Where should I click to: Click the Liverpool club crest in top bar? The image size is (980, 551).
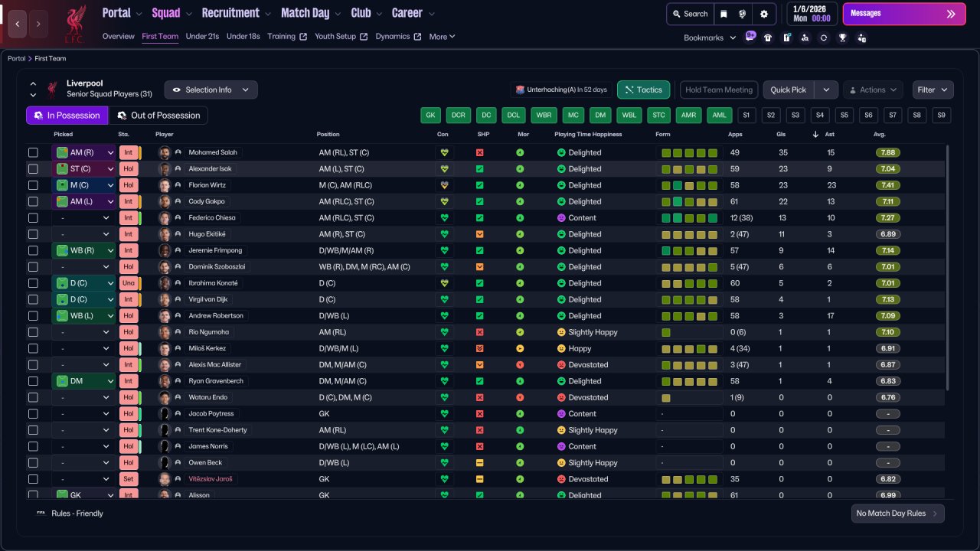75,24
